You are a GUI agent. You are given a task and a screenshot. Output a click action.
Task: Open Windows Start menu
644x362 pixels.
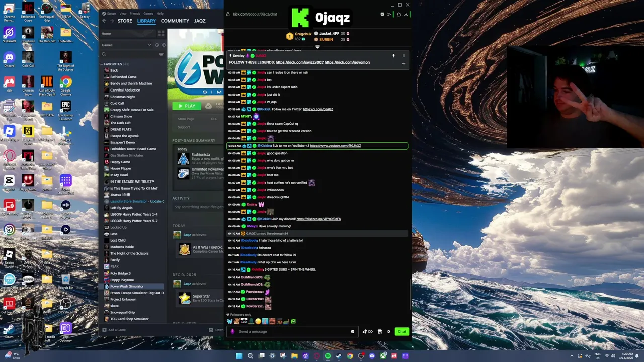[x=239, y=356]
